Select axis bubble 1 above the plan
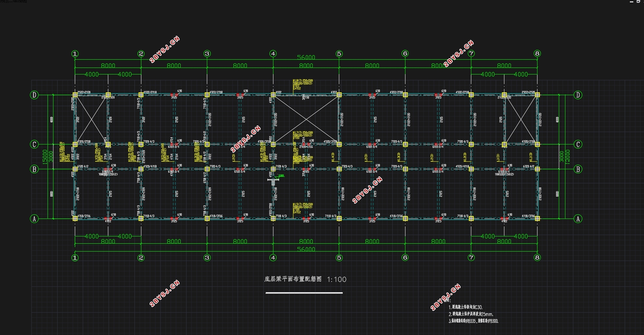The image size is (644, 335). tap(75, 53)
